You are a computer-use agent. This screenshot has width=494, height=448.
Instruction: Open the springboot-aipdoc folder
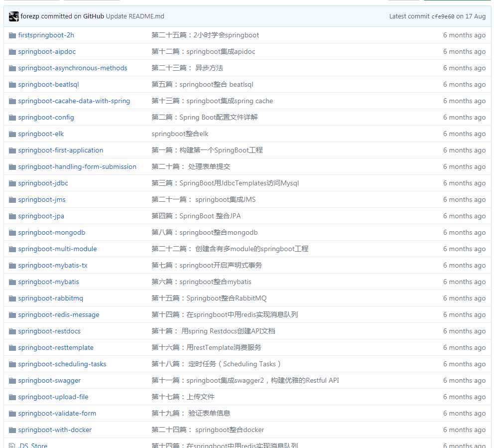pyautogui.click(x=47, y=52)
